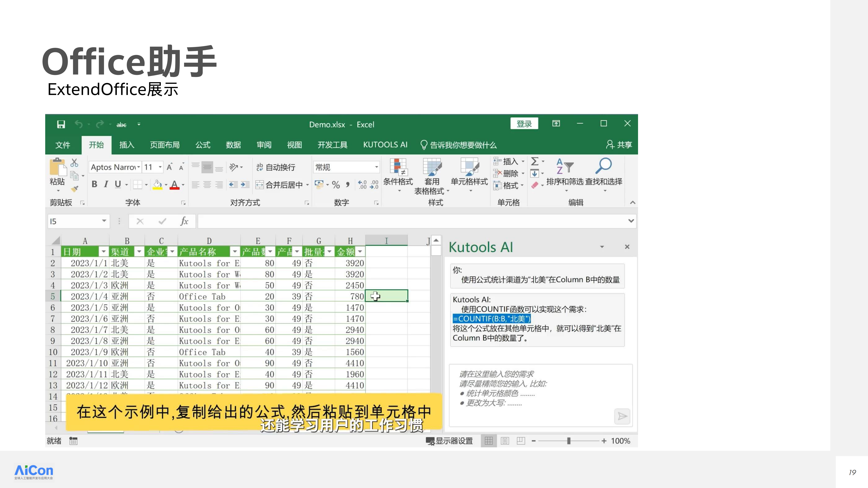Open filter dropdown for 渠道 column

pos(139,252)
